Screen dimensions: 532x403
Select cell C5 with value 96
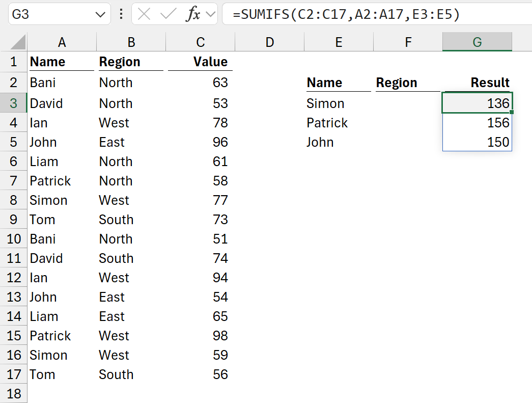pos(200,142)
